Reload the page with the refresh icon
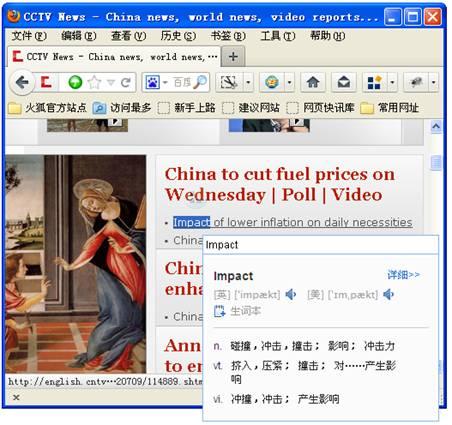This screenshot has height=425, width=452. tap(126, 82)
